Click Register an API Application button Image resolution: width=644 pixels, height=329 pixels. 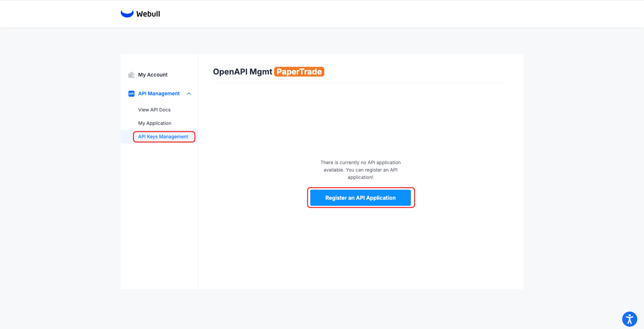pos(361,198)
